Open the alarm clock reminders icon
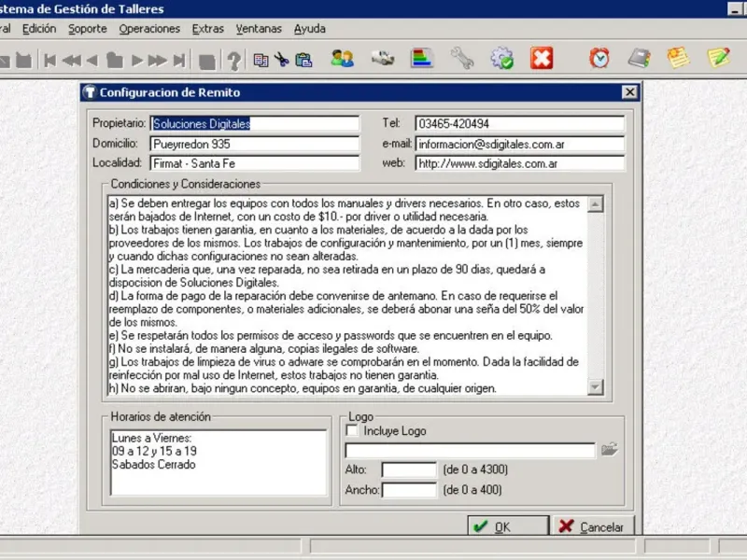The image size is (747, 560). click(599, 58)
